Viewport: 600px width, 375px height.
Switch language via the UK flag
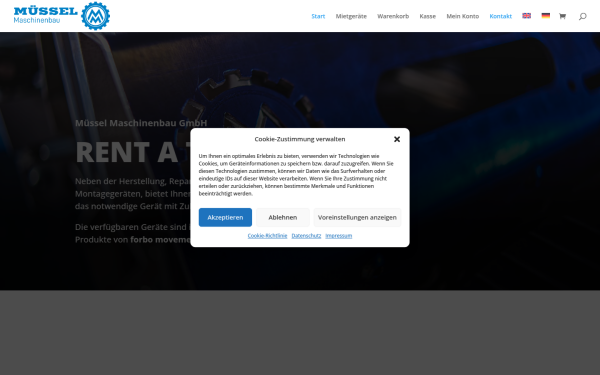[527, 16]
